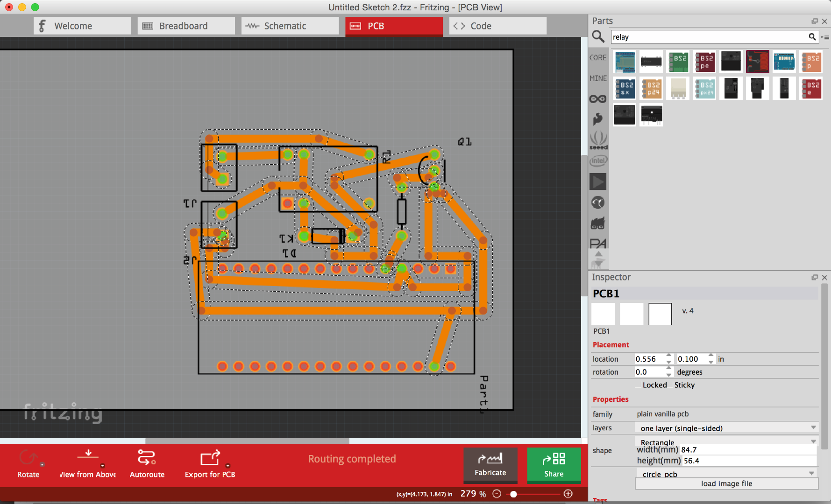
Task: Step the rotation degrees value
Action: [x=668, y=372]
